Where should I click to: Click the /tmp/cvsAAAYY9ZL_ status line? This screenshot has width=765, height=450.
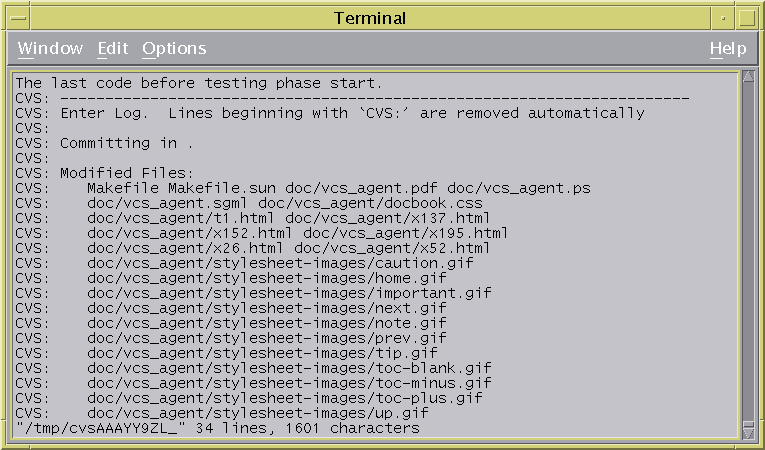[x=218, y=429]
